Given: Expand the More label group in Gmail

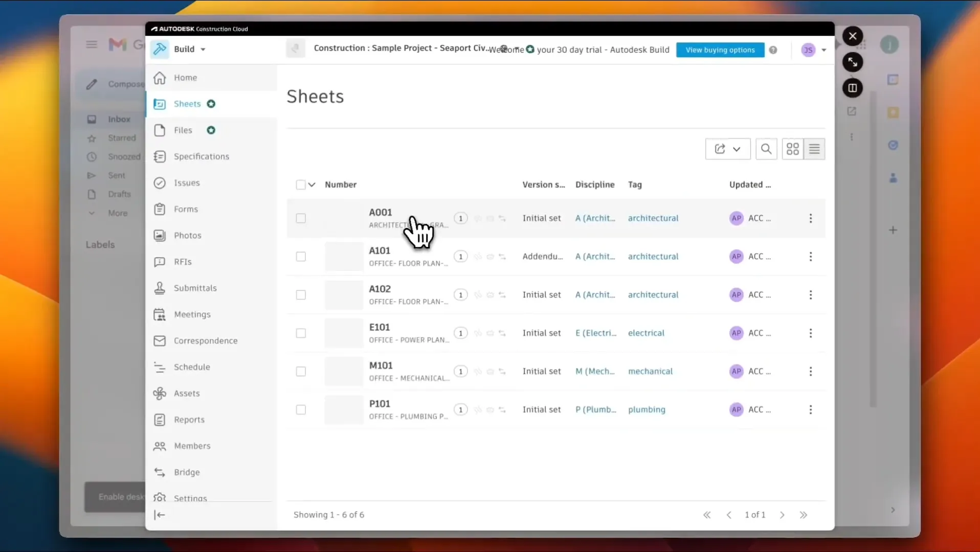Looking at the screenshot, I should (117, 213).
